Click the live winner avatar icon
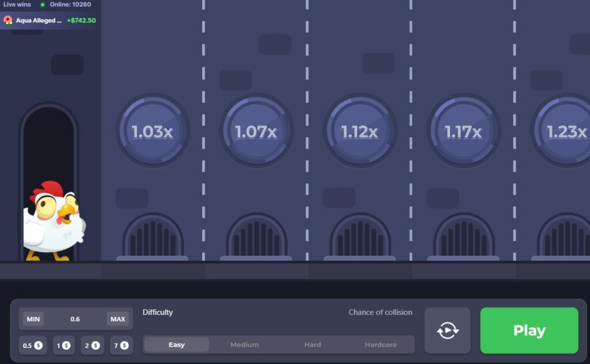The height and width of the screenshot is (364, 590). click(x=8, y=20)
